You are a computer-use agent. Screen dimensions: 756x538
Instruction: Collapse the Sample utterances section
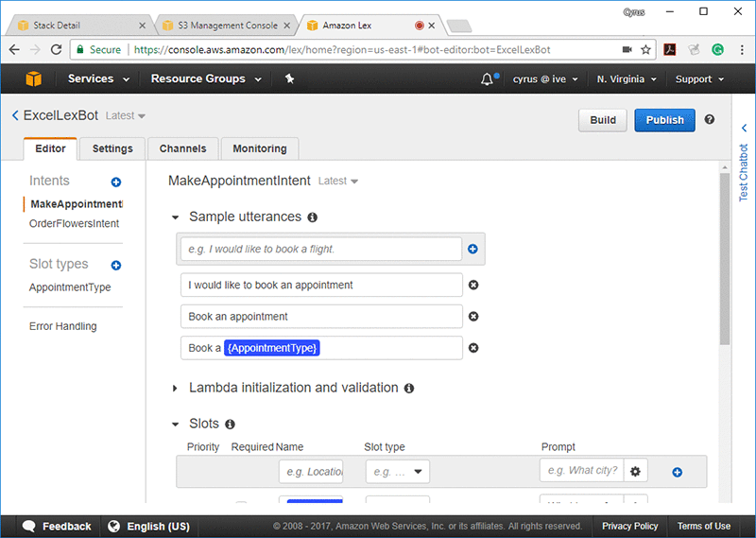(176, 217)
